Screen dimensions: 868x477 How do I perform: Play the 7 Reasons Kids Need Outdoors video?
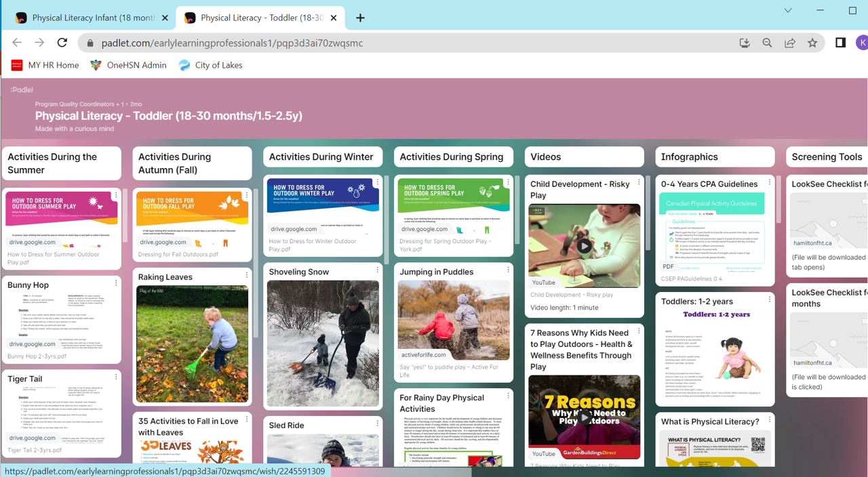[584, 417]
